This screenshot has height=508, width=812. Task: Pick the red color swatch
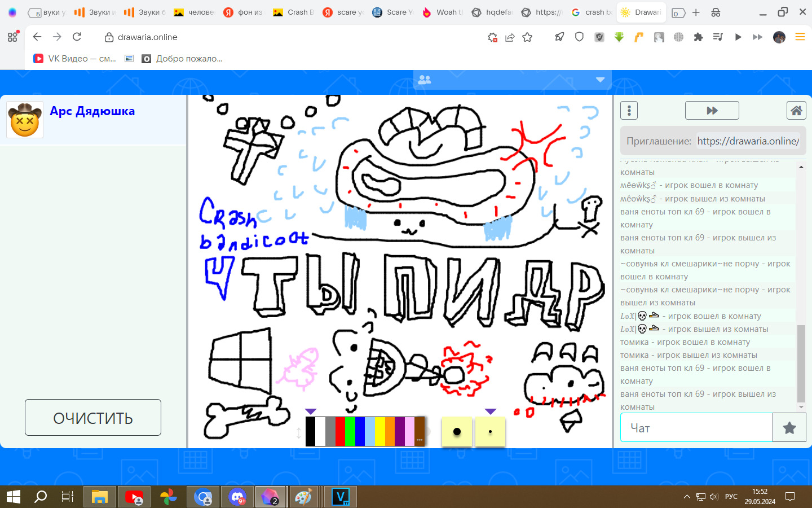340,432
